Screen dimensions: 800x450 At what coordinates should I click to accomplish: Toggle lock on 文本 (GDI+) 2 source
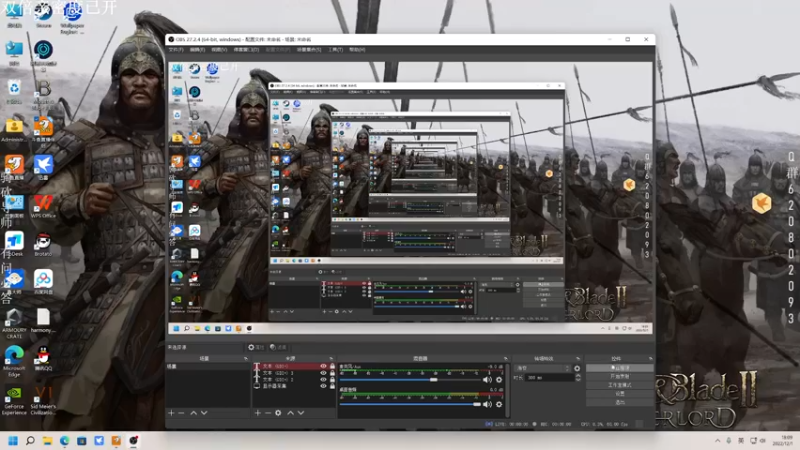[332, 380]
